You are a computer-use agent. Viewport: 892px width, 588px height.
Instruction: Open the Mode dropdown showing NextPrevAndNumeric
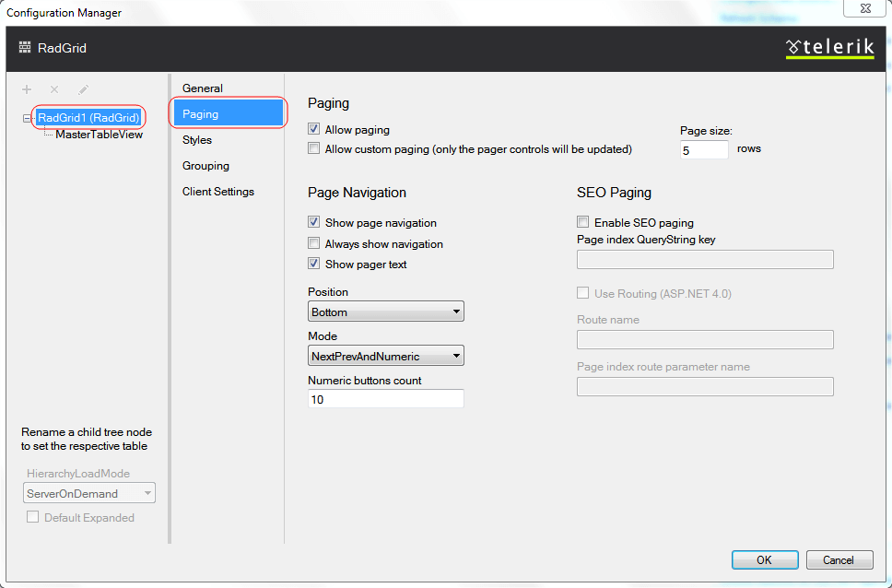456,355
